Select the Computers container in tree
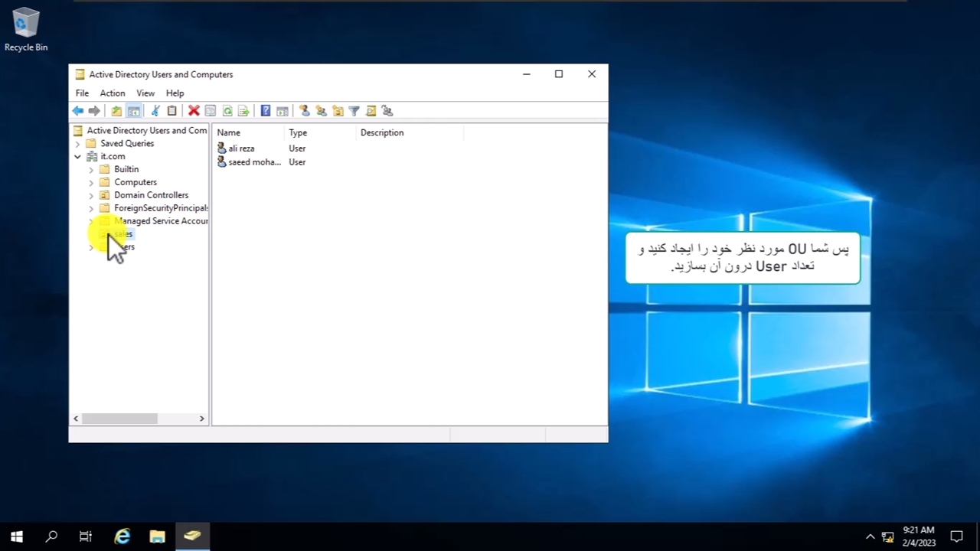 [x=135, y=182]
